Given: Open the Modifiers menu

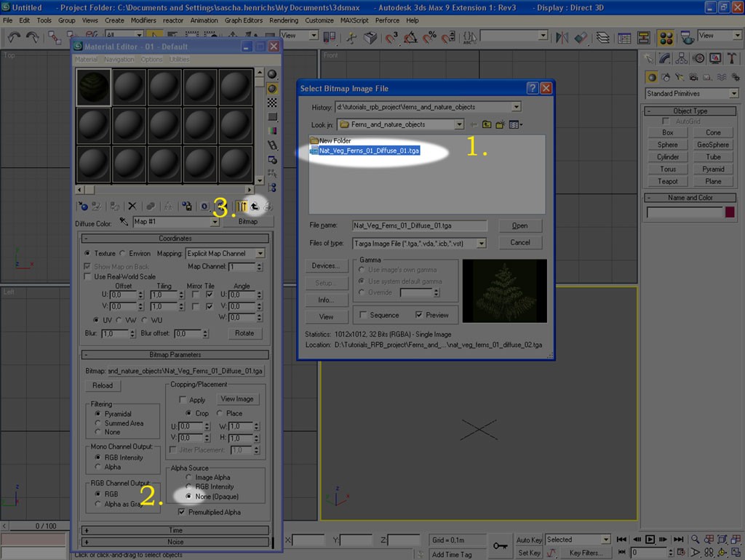Looking at the screenshot, I should pos(143,20).
